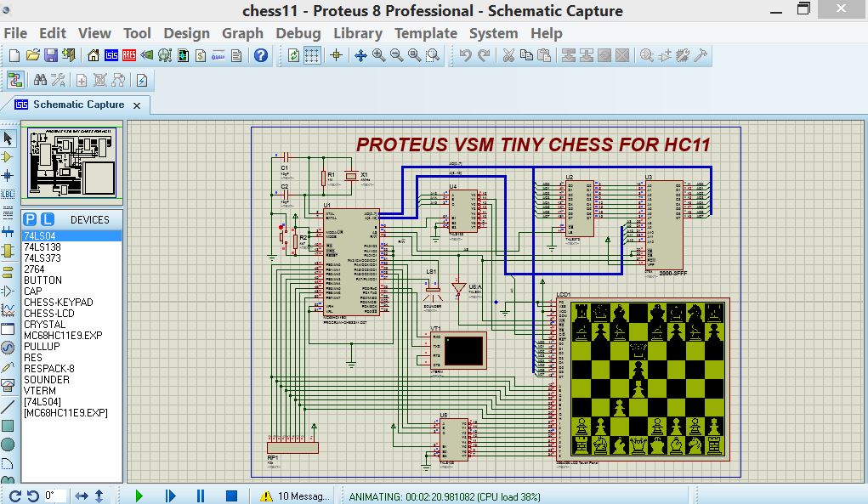
Task: Click the rotation angle field
Action: point(55,496)
